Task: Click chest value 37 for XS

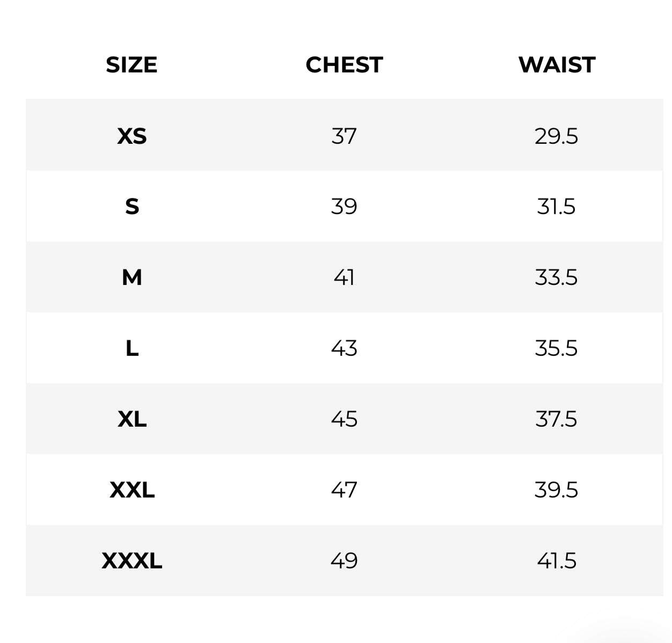Action: click(x=344, y=136)
